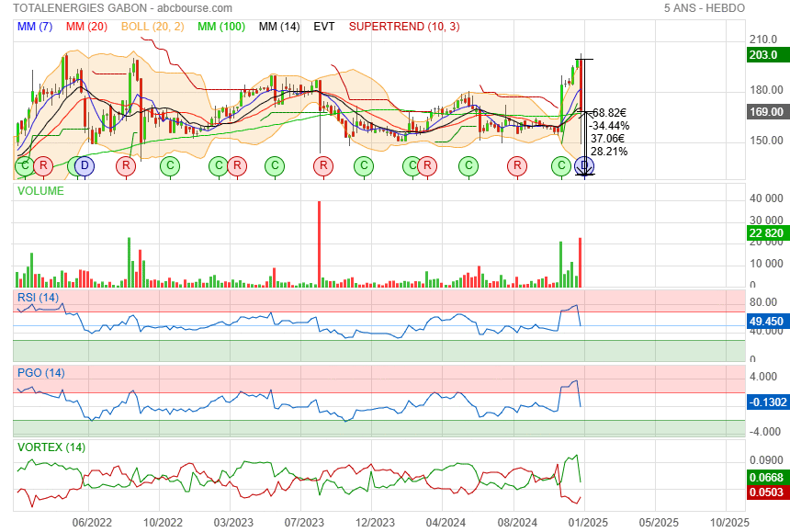Select the C marker between 03/2023 and 07/2023

[x=275, y=165]
